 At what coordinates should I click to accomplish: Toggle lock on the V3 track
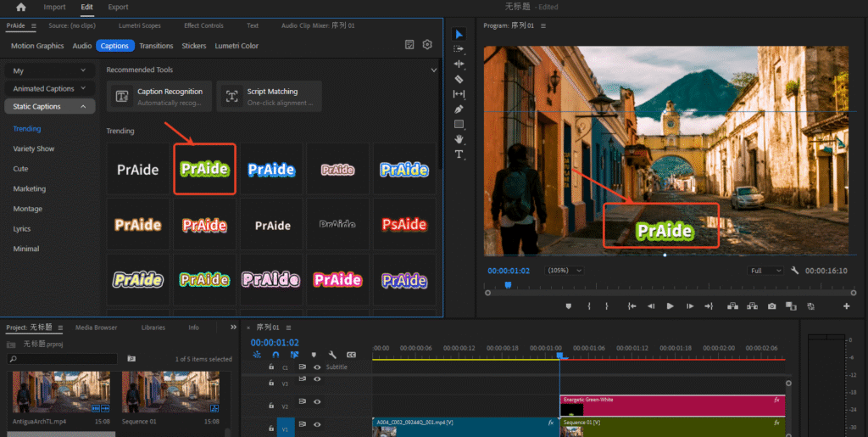(x=271, y=384)
